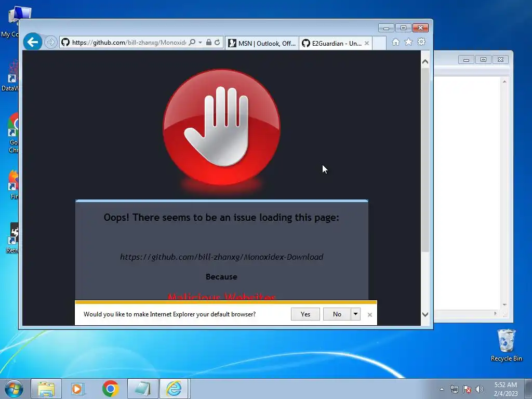Click the address bar search magnifier icon

192,43
